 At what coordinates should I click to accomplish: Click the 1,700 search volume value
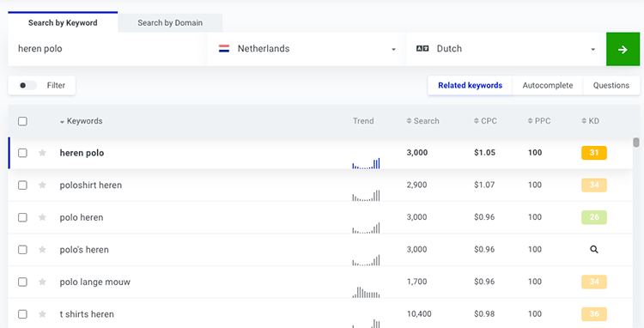tap(416, 282)
